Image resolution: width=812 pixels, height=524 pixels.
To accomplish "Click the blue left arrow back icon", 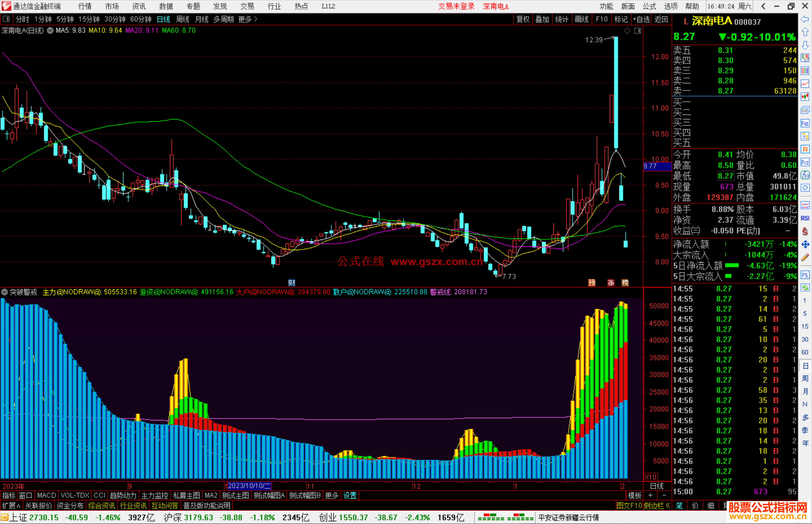I will (805, 19).
